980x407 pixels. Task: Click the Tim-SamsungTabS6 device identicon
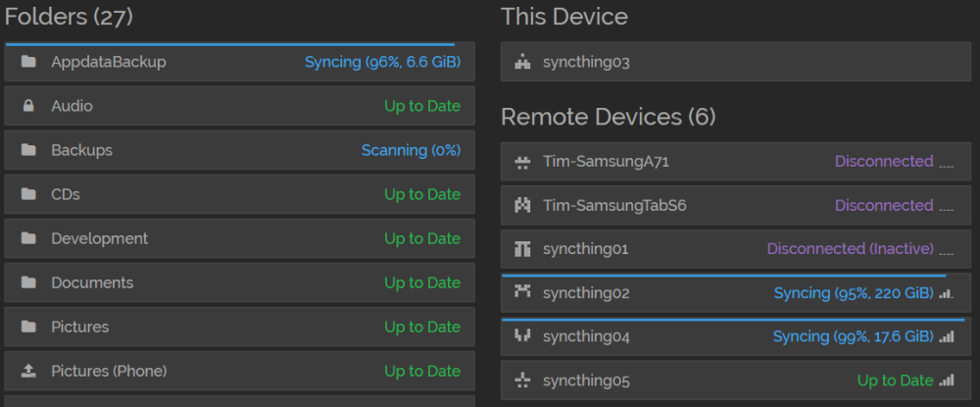[522, 205]
